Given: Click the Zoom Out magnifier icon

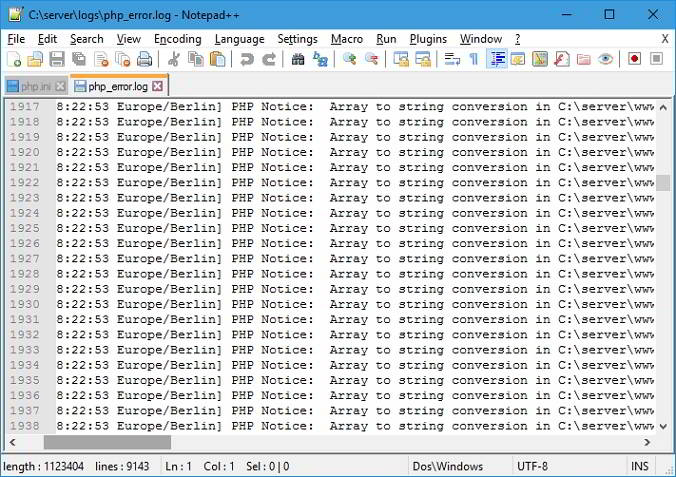Looking at the screenshot, I should tap(371, 59).
